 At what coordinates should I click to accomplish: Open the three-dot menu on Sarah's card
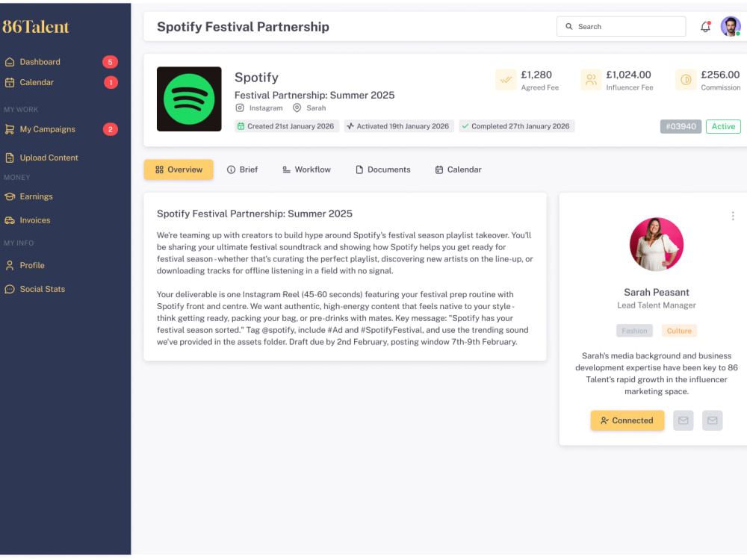click(x=733, y=217)
